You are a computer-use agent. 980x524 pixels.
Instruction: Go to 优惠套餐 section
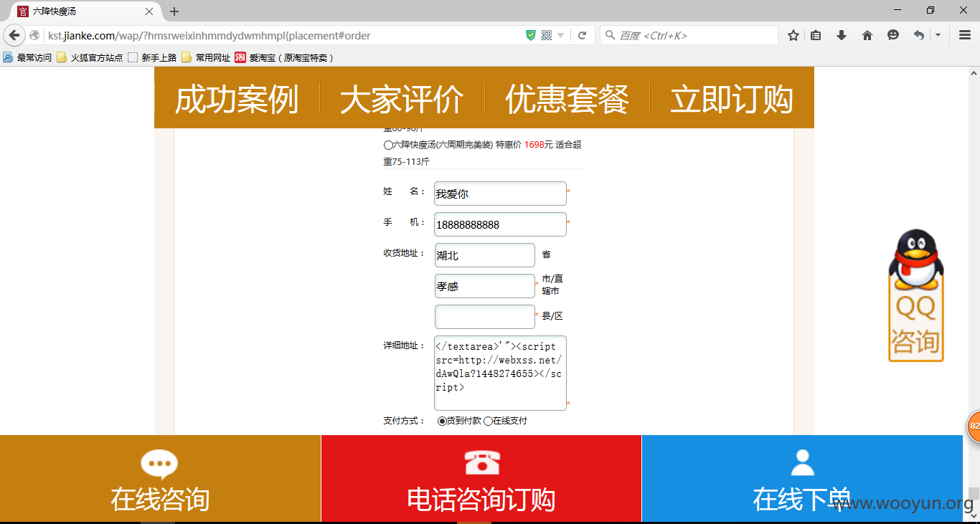[x=567, y=98]
